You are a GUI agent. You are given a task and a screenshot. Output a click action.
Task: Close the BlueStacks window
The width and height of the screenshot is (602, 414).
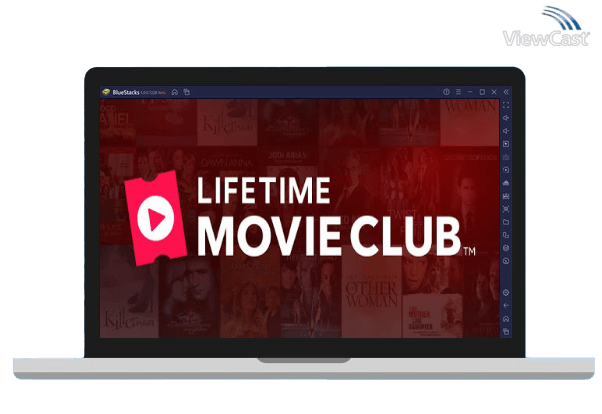pyautogui.click(x=494, y=92)
